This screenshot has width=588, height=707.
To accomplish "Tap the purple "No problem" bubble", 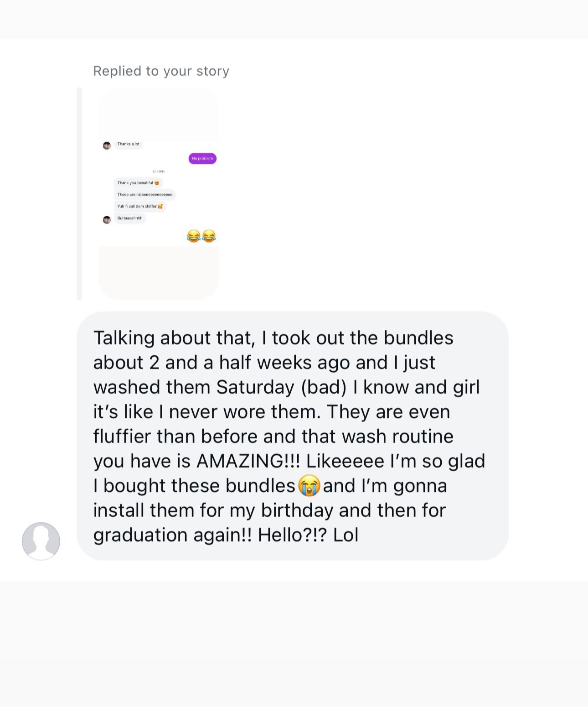I will tap(202, 158).
